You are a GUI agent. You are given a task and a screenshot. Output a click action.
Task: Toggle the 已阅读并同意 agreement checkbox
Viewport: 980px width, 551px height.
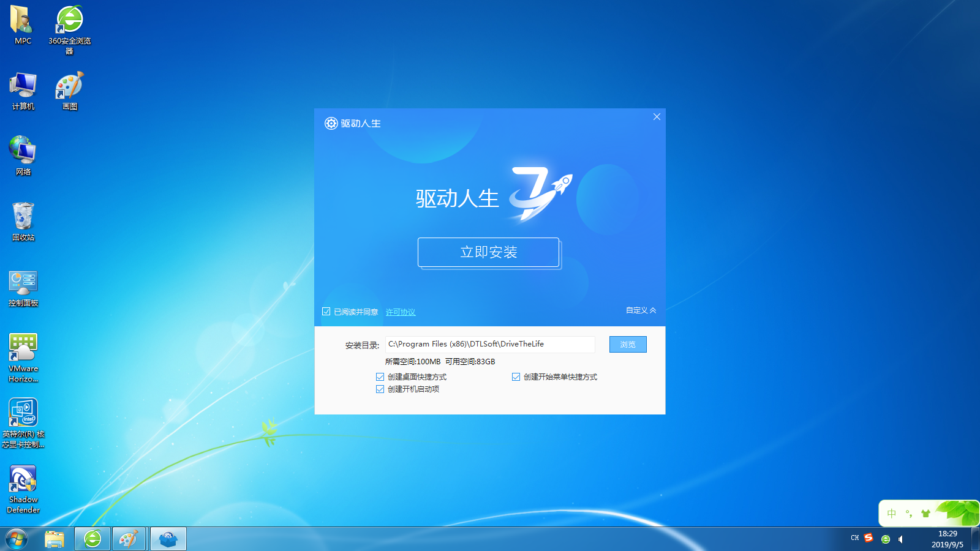326,312
